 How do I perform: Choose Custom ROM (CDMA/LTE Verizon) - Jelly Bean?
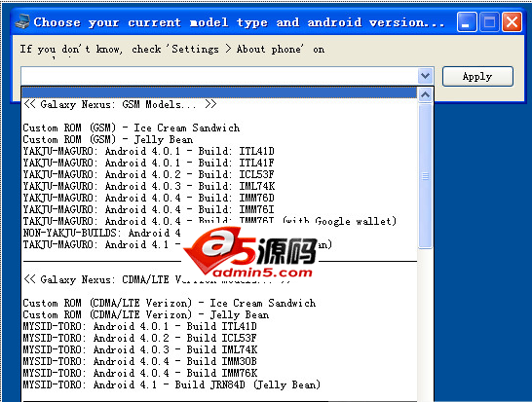tap(146, 315)
